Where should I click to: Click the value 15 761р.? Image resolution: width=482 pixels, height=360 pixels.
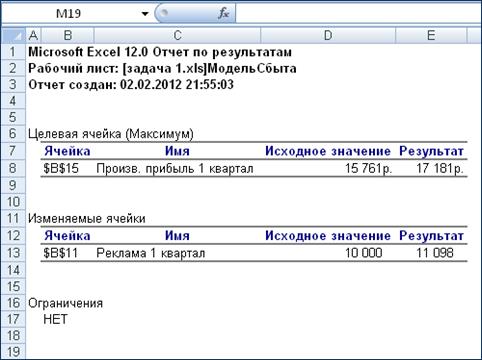point(368,168)
